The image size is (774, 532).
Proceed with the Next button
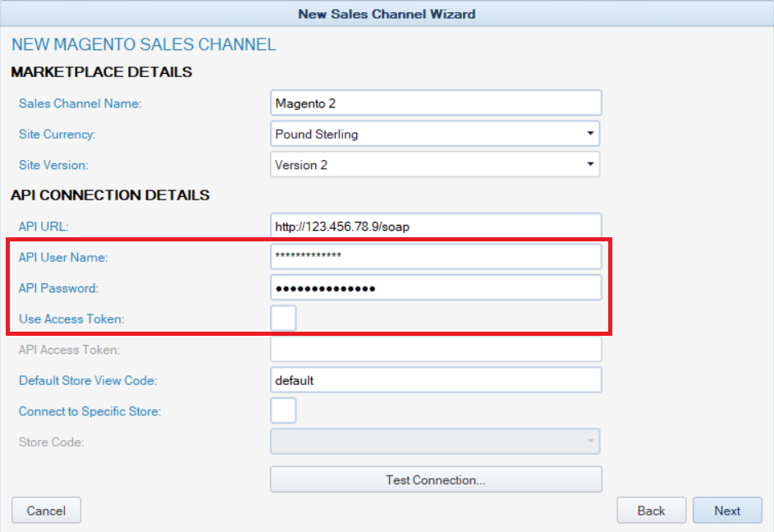click(727, 511)
